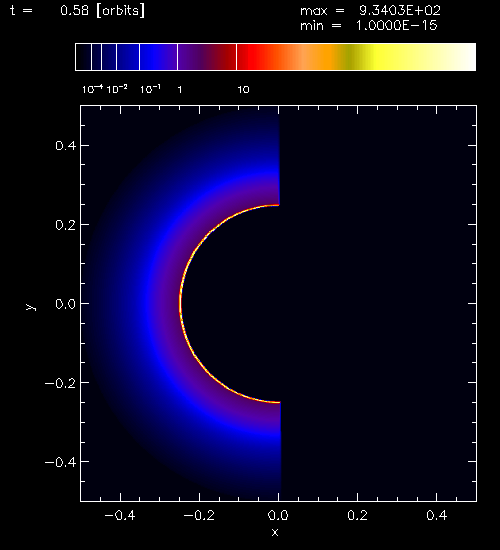
Task: Click the min value 1.0000E-15
Action: [x=397, y=26]
